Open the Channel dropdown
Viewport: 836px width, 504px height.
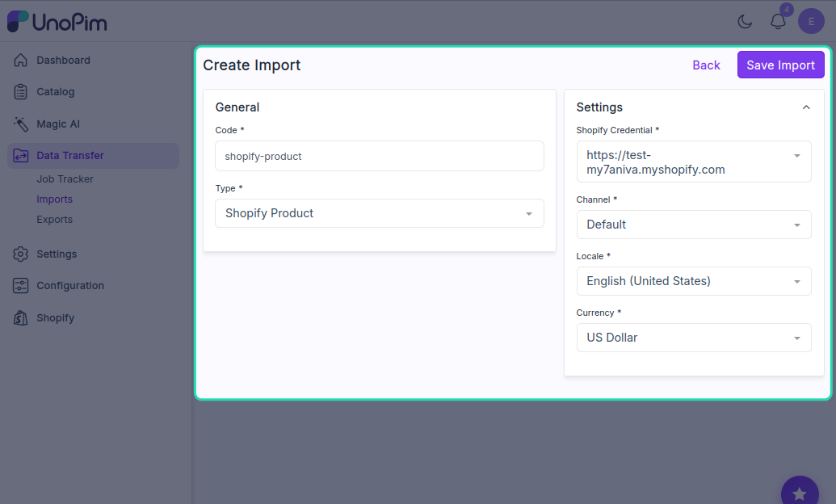(x=694, y=225)
